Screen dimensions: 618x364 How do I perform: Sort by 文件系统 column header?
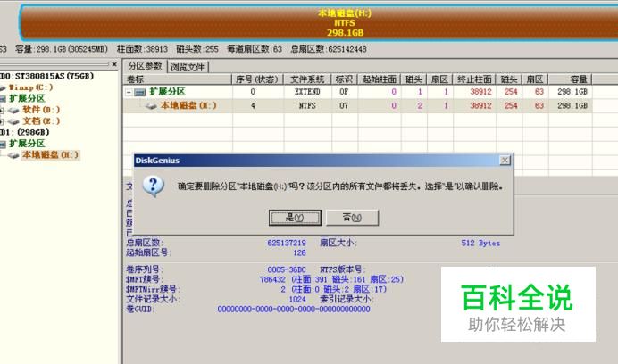(307, 79)
